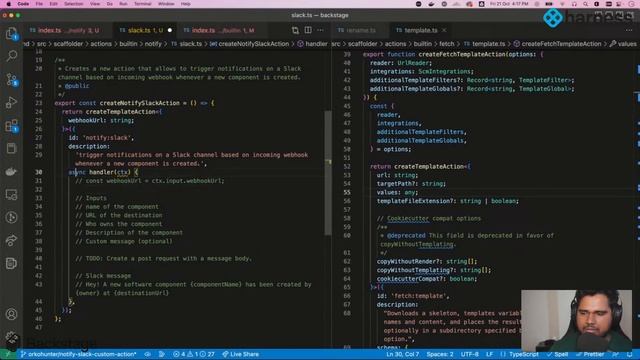640x360 pixels.
Task: Click line number 30 in the left editor gutter
Action: pyautogui.click(x=38, y=172)
